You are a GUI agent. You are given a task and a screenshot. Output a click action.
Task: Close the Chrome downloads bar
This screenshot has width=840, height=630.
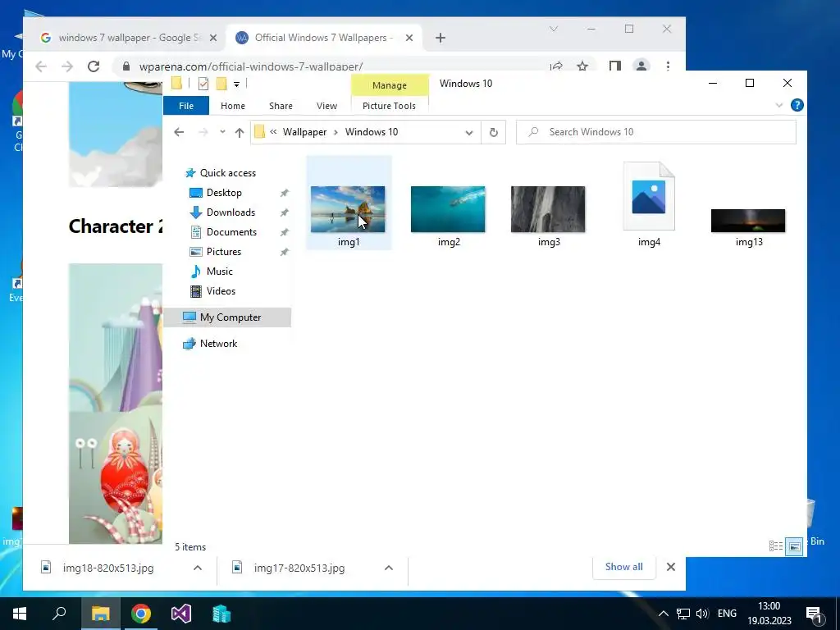click(x=670, y=567)
